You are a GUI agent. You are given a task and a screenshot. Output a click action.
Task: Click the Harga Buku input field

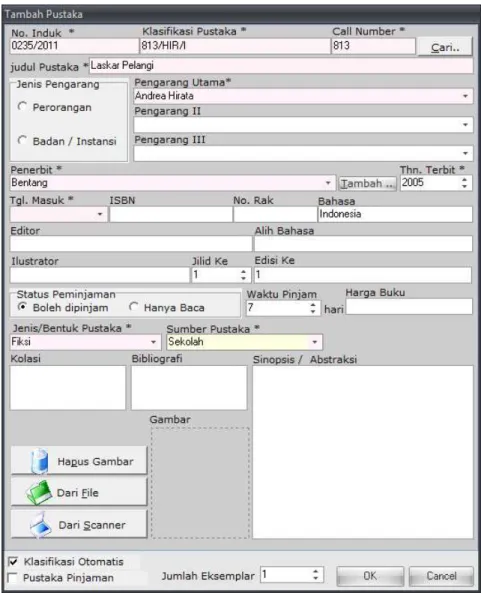coord(409,306)
